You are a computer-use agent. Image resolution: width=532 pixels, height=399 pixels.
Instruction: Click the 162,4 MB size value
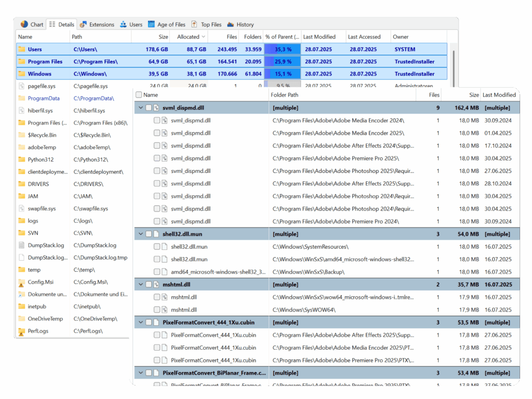pyautogui.click(x=467, y=108)
